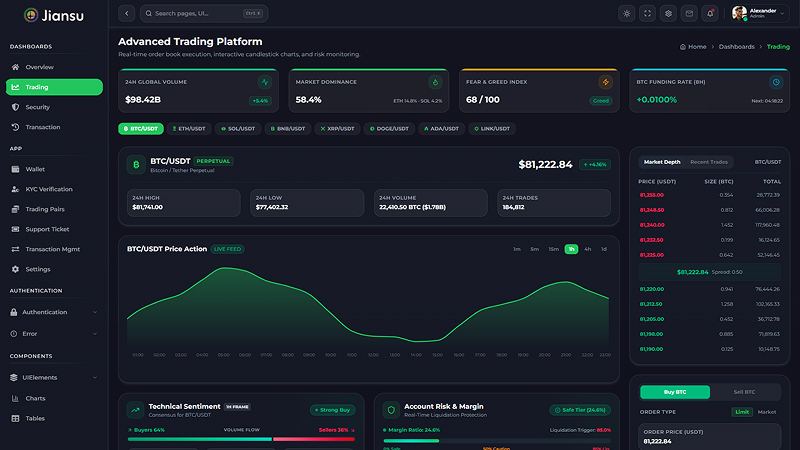Enter fullscreen mode icon
Screen dimensions: 800x450
pyautogui.click(x=647, y=14)
